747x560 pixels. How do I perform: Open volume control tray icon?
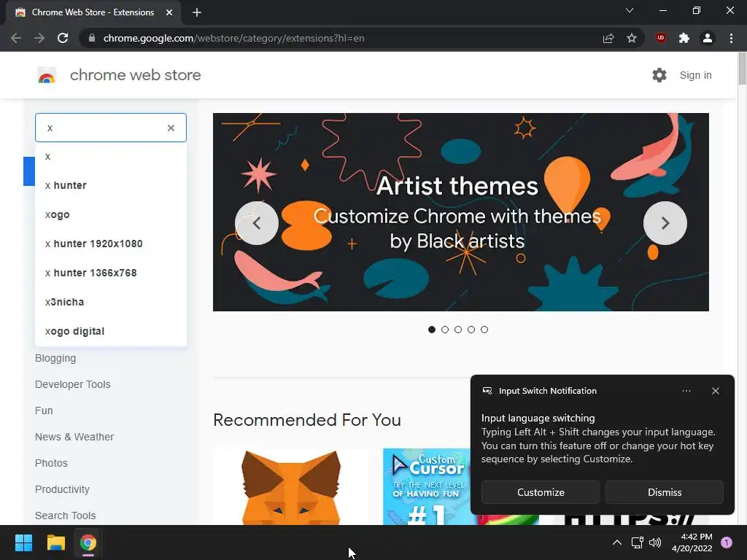(x=656, y=542)
